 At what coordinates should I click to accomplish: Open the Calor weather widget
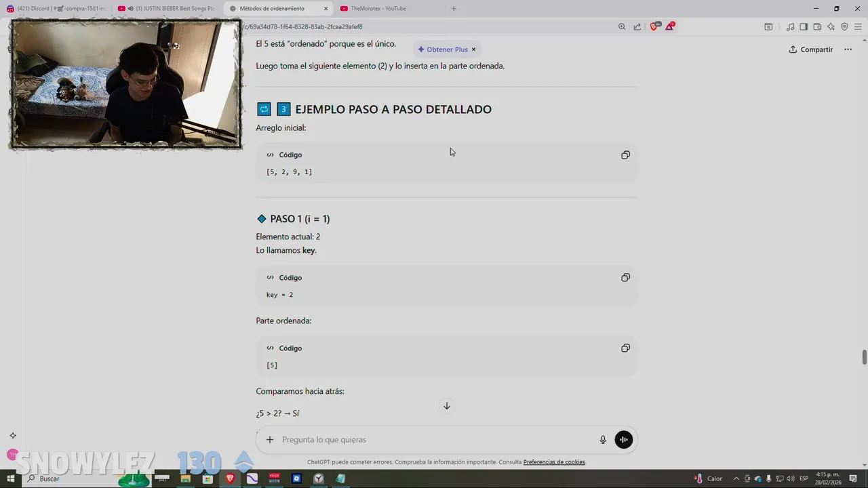[x=708, y=479]
